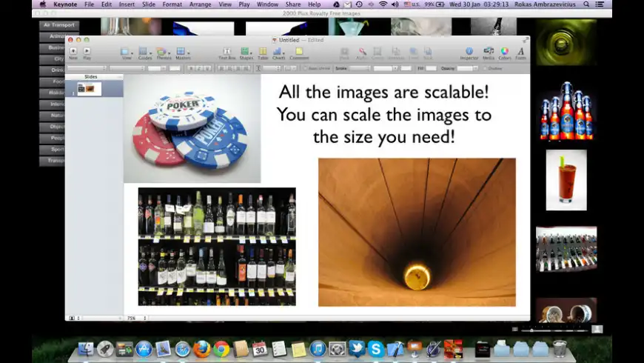
Task: Enter full screen with window corner arrows
Action: tap(526, 40)
